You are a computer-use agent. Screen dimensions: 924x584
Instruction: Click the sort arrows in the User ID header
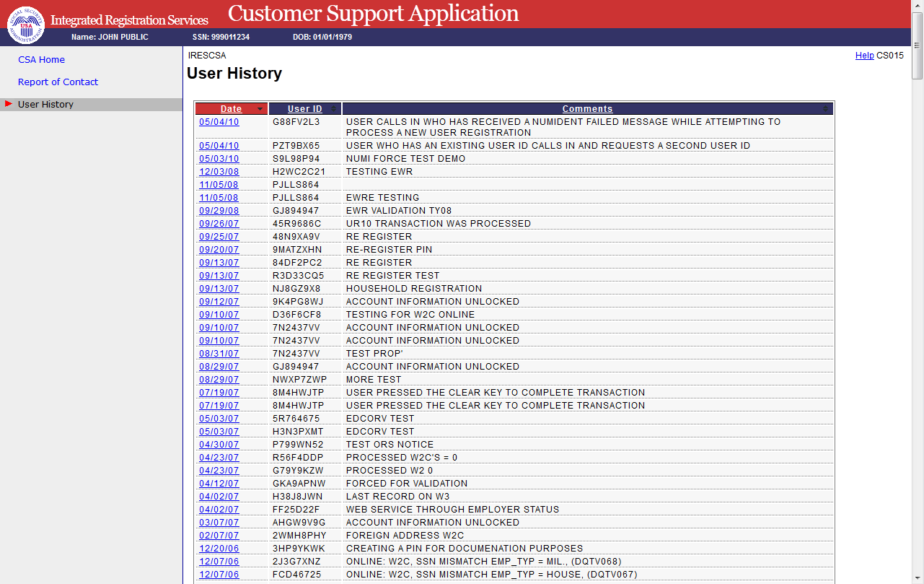[333, 109]
